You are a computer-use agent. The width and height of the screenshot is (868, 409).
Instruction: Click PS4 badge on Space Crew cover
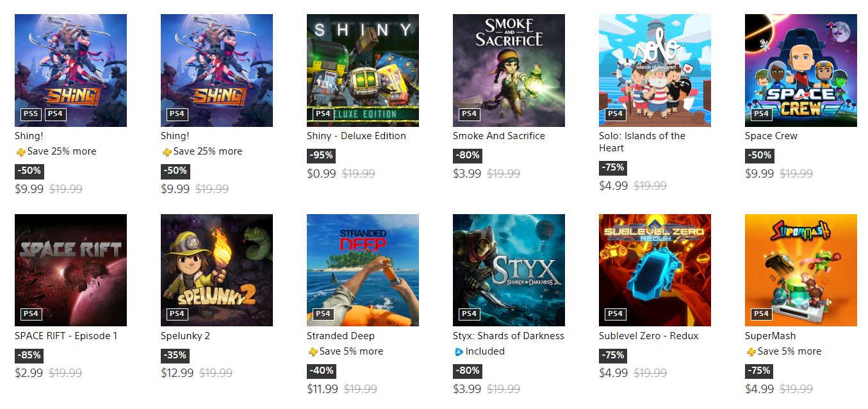pyautogui.click(x=761, y=114)
